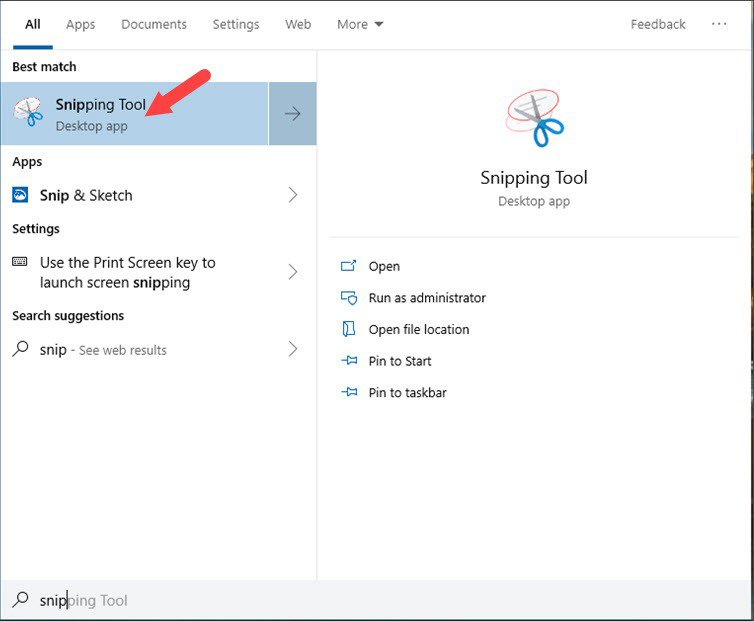This screenshot has width=754, height=621.
Task: Click the Open file location folder icon
Action: click(349, 329)
